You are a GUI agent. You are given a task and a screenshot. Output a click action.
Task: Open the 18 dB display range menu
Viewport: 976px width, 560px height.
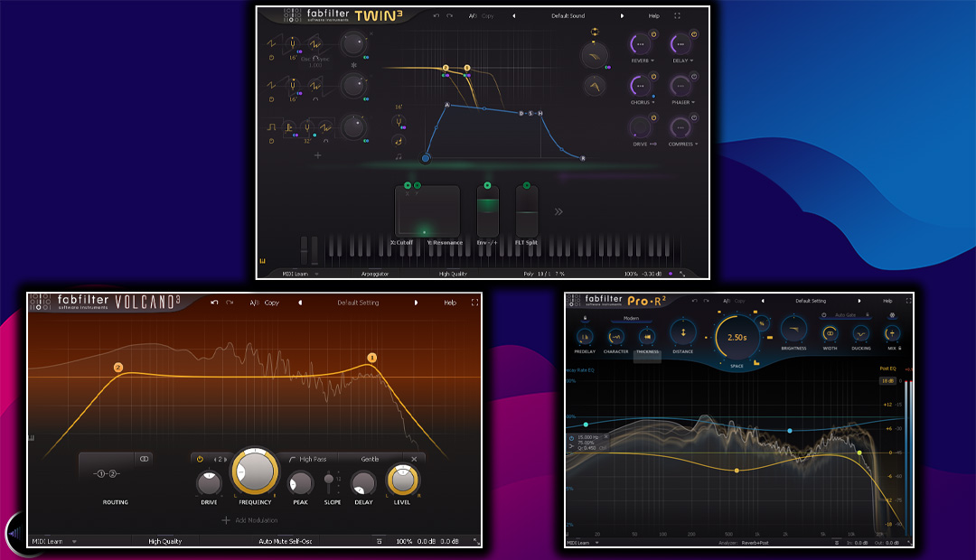pos(887,381)
